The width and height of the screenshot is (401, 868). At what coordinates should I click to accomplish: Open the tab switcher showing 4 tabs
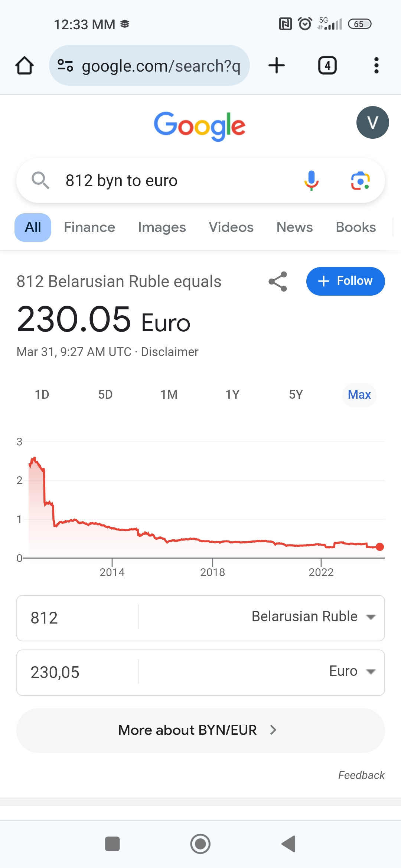click(x=327, y=66)
